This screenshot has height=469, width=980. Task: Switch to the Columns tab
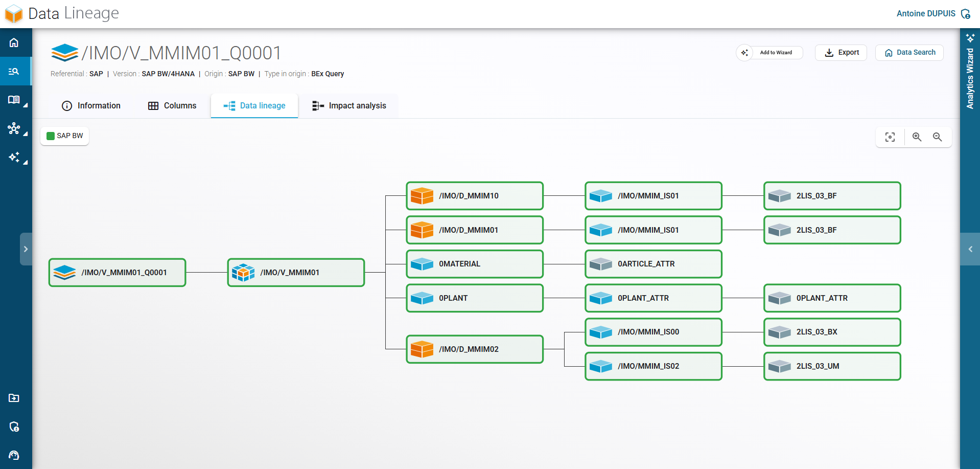pos(173,105)
